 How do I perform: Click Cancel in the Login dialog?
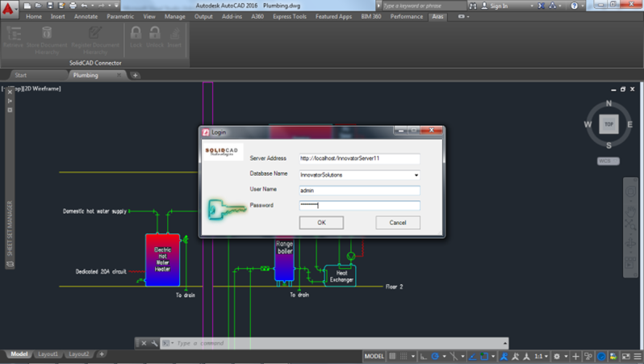click(398, 222)
